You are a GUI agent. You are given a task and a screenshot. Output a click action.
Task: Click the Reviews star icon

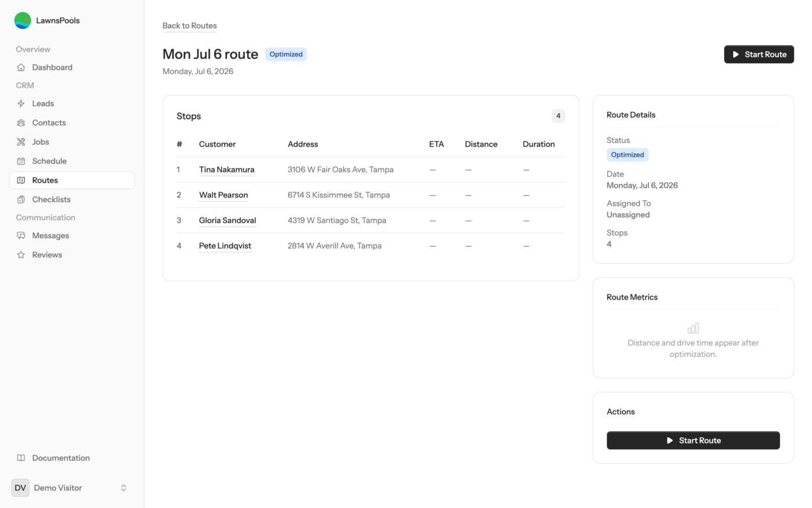pos(21,255)
